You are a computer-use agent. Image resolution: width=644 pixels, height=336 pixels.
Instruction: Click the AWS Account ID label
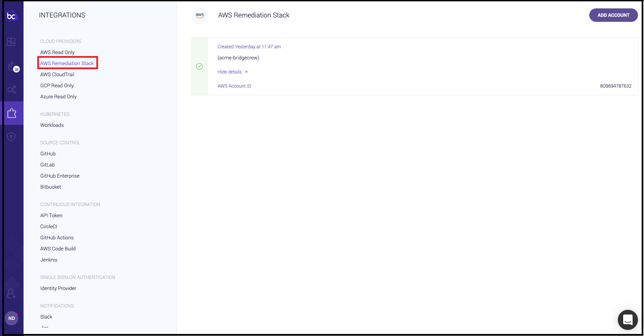coord(234,86)
